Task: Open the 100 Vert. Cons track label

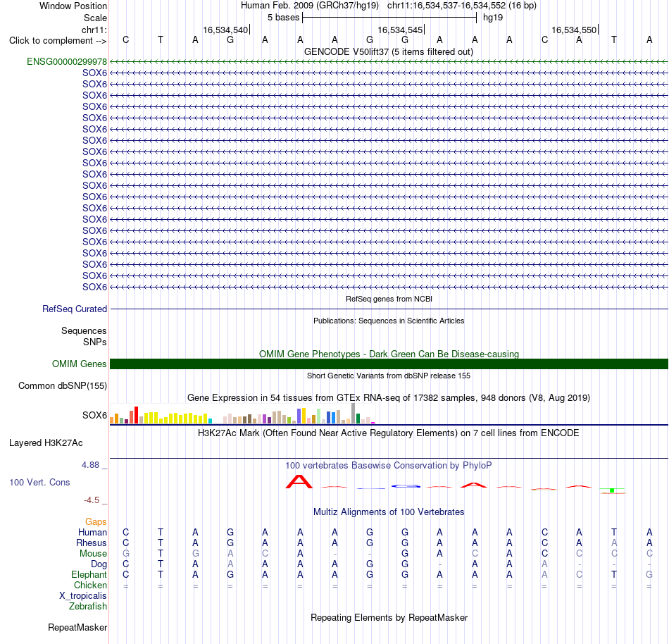Action: pos(39,482)
